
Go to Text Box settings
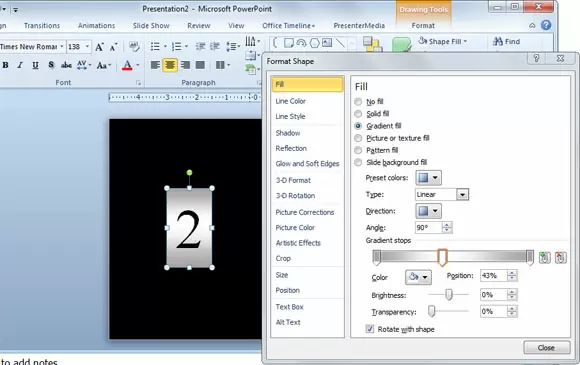click(x=289, y=307)
